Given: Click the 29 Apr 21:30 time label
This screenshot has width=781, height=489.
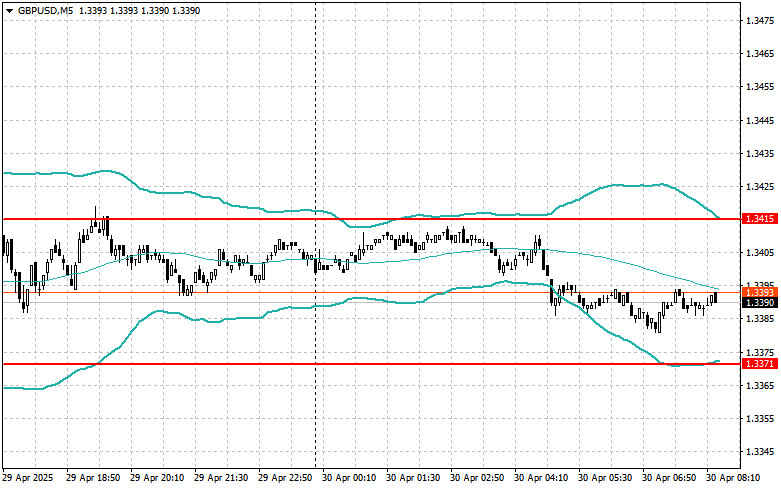Looking at the screenshot, I should coord(221,478).
